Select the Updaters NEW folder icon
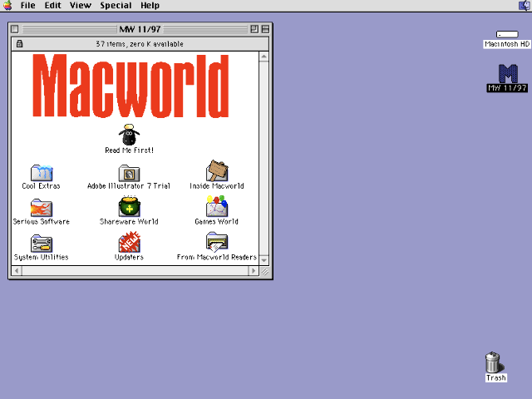Screen dimensions: 532x399 (x=129, y=242)
